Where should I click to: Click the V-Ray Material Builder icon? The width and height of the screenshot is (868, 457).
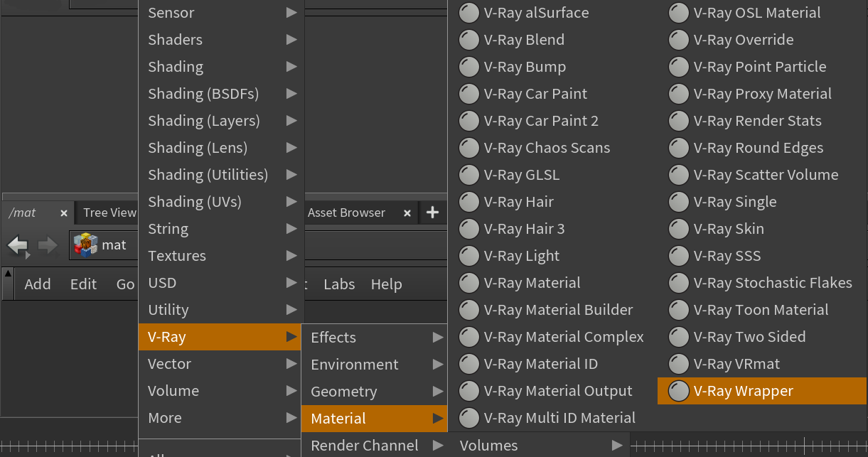point(468,310)
